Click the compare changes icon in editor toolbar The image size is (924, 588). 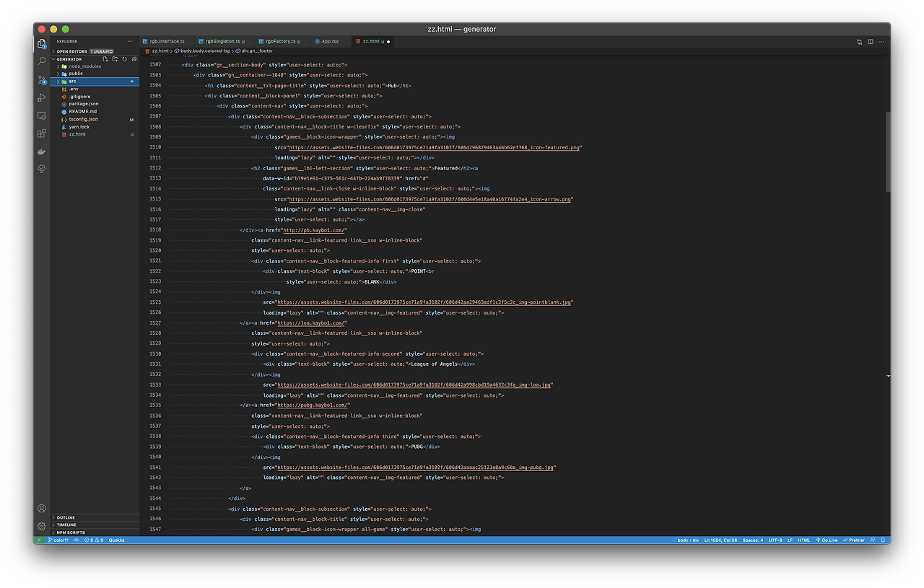860,42
